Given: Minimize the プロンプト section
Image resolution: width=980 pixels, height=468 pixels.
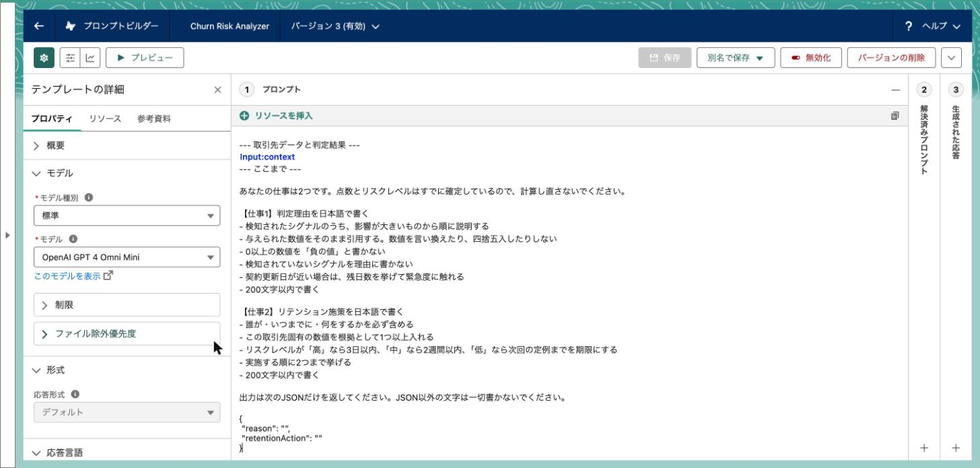Looking at the screenshot, I should [895, 90].
